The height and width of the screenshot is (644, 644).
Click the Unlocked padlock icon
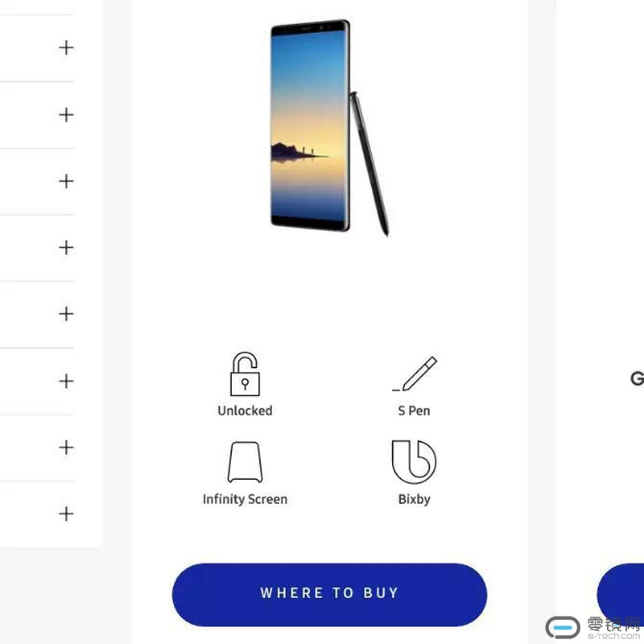coord(245,374)
